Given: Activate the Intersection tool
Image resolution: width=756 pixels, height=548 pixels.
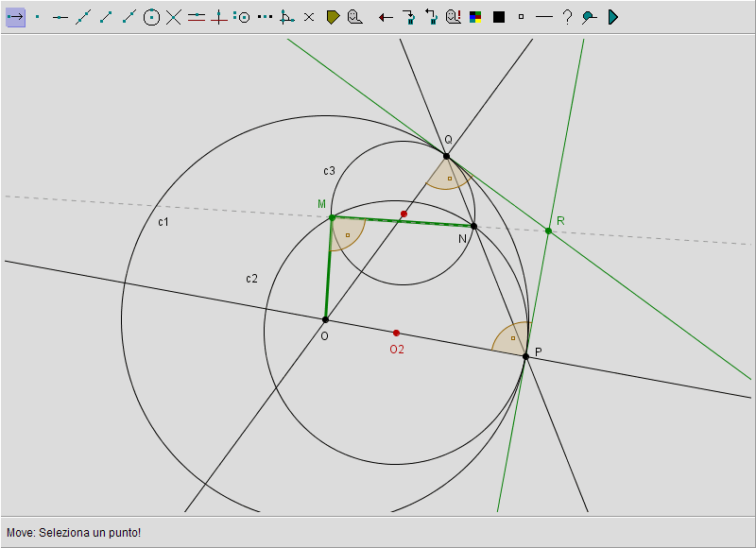Looking at the screenshot, I should [x=174, y=17].
